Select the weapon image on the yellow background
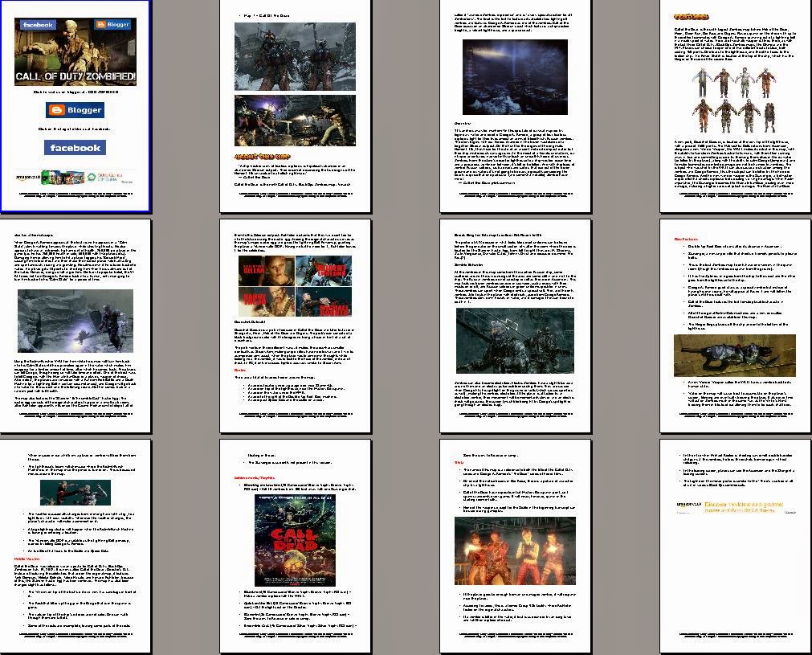812x655 pixels. coord(735,355)
